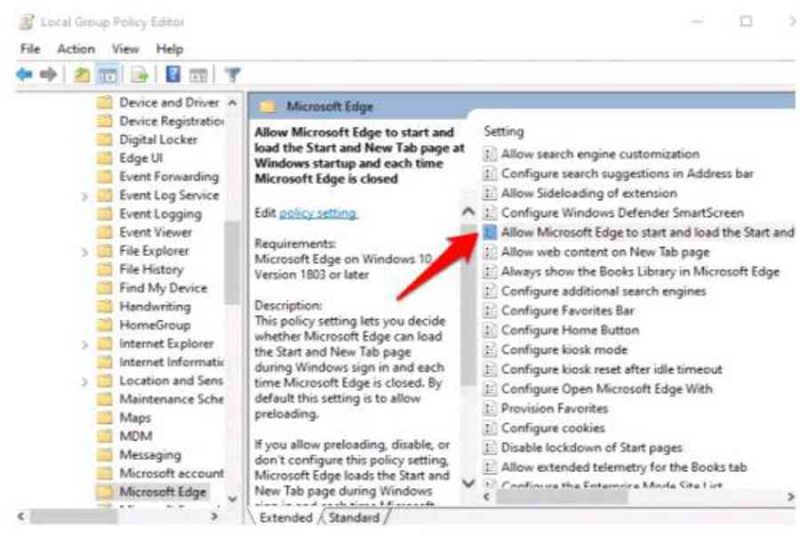The width and height of the screenshot is (800, 536).
Task: Click the Microsoft Edge header folder icon
Action: 267,107
